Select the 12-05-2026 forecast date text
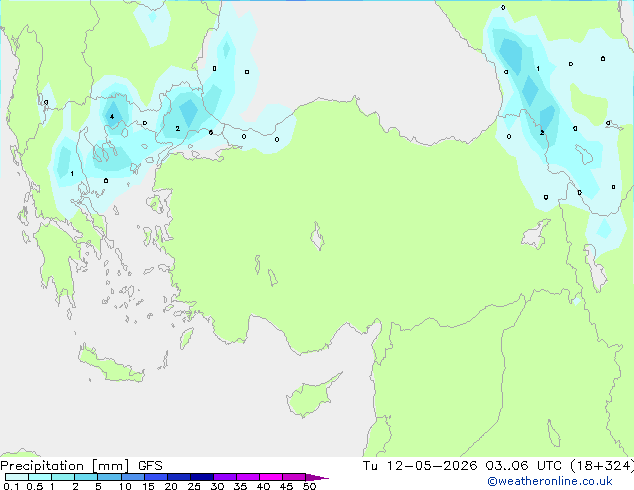The image size is (634, 490). point(432,466)
